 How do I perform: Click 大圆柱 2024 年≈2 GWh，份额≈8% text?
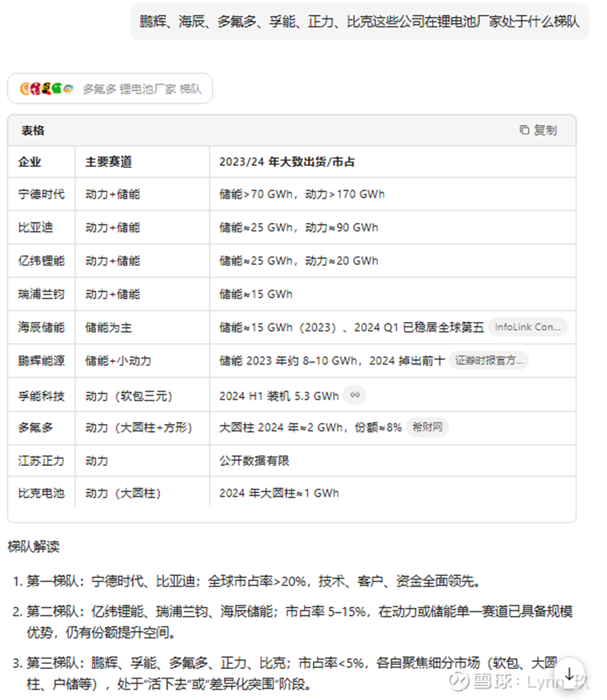click(311, 428)
